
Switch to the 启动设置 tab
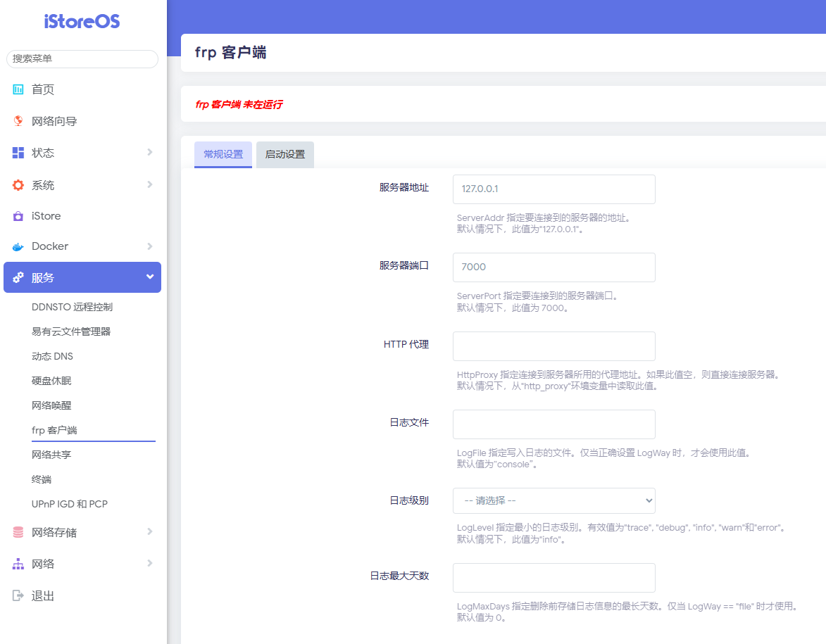tap(284, 154)
